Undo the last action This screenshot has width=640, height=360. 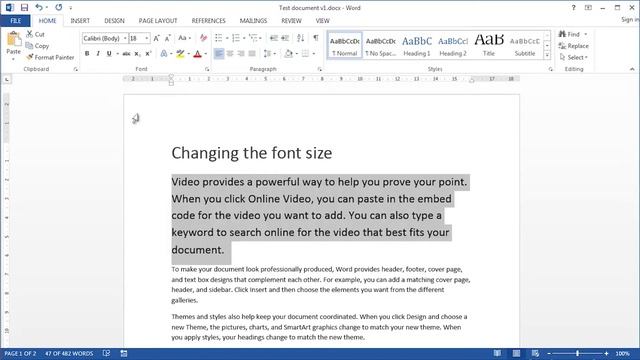pyautogui.click(x=39, y=7)
